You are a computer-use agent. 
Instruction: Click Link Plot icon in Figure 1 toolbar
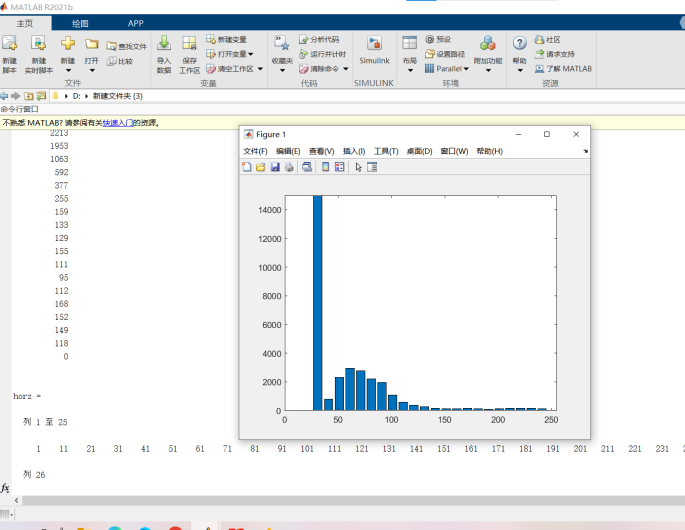(x=307, y=167)
